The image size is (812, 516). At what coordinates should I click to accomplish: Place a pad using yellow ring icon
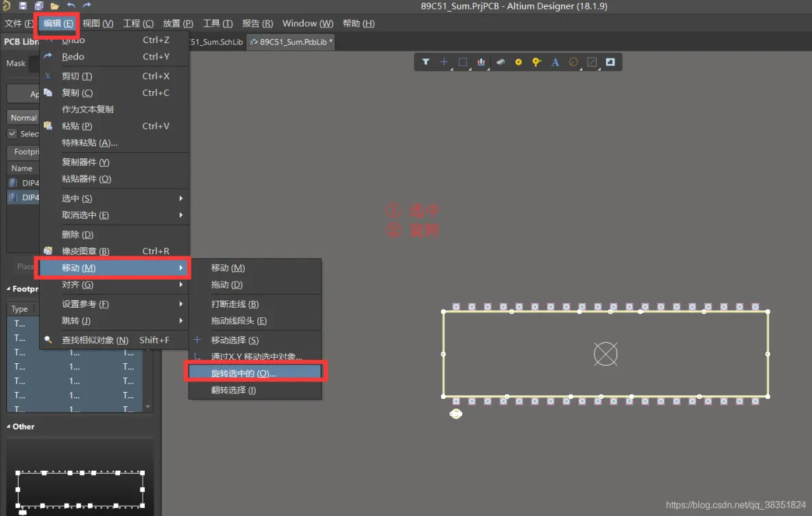click(x=518, y=62)
